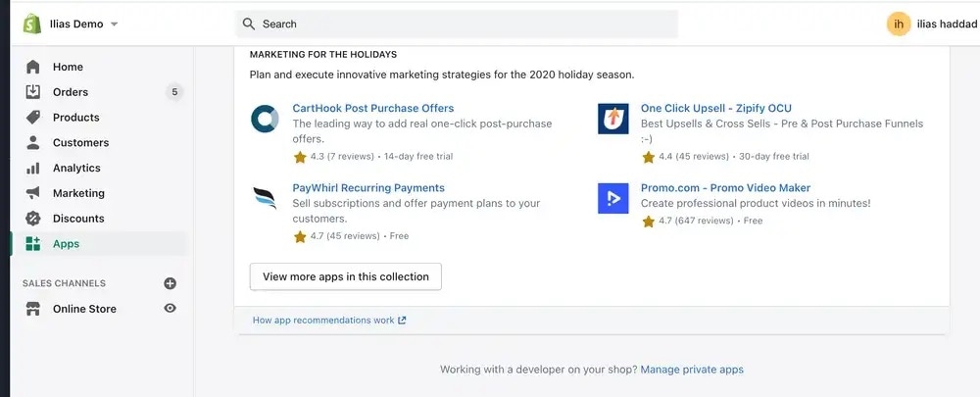Go to Orders in sidebar
The height and width of the screenshot is (397, 980).
pyautogui.click(x=71, y=92)
